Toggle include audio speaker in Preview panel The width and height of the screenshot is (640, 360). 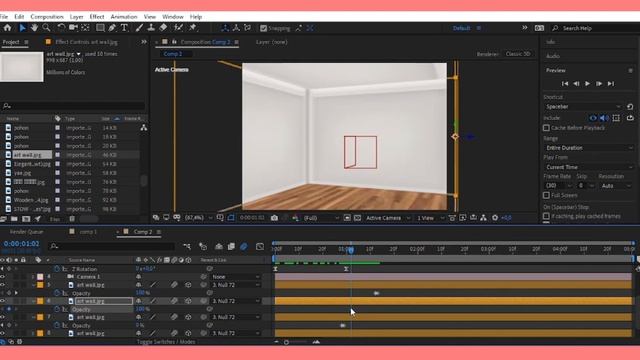[x=604, y=118]
